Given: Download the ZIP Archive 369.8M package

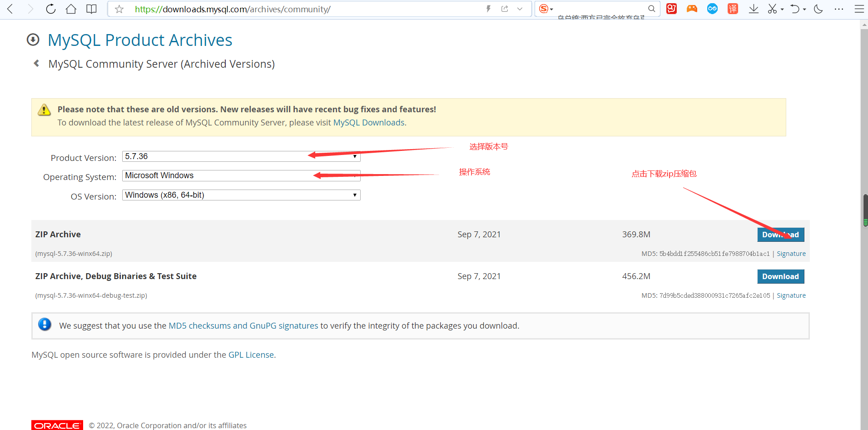Looking at the screenshot, I should [x=780, y=235].
